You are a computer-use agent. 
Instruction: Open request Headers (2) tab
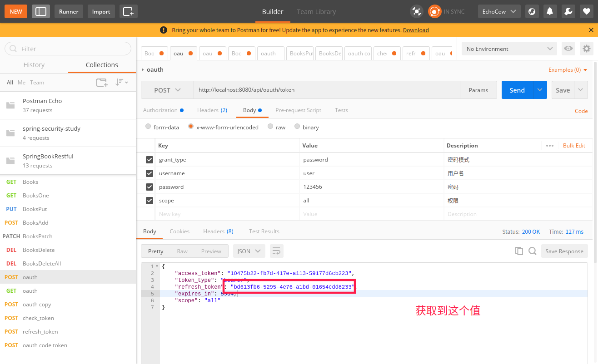pyautogui.click(x=212, y=110)
